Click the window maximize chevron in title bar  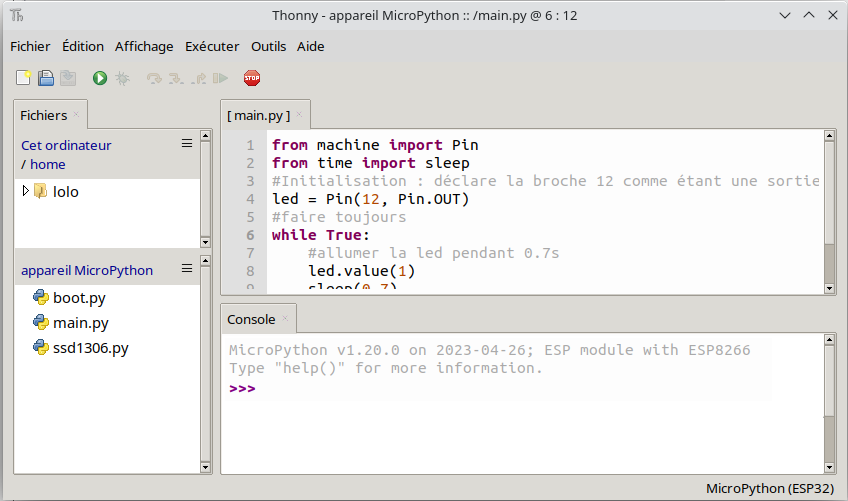point(809,15)
